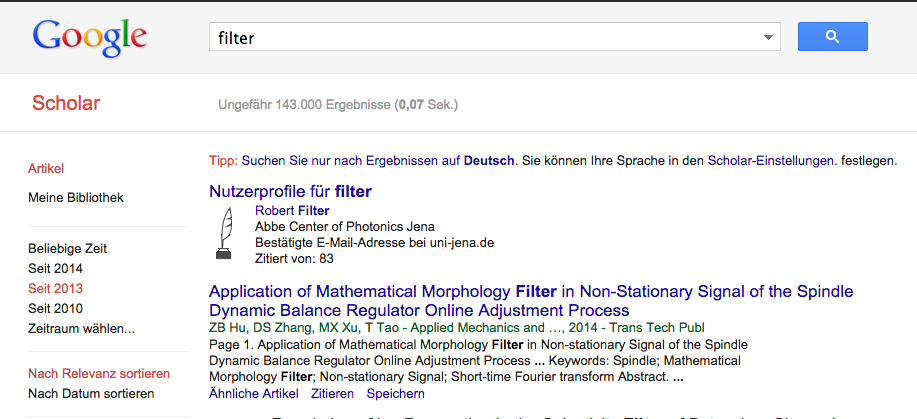Click the blue magnifying glass search button
The width and height of the screenshot is (917, 419).
coord(832,37)
